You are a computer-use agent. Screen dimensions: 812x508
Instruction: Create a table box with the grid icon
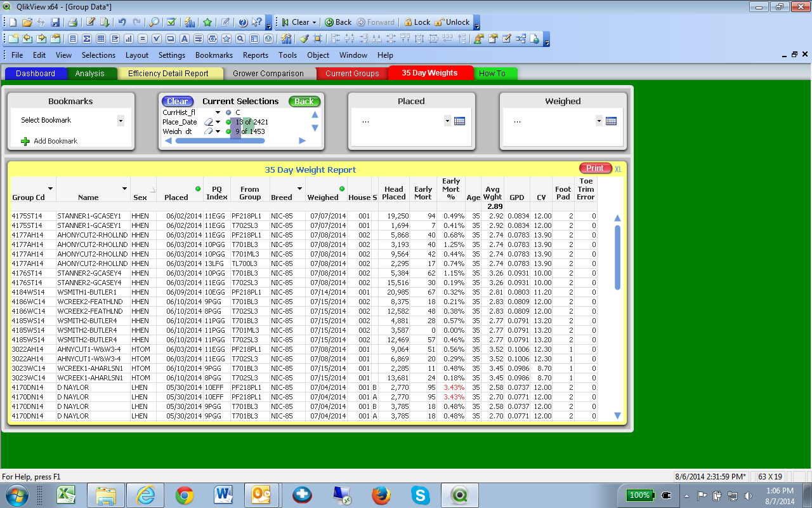[x=101, y=39]
